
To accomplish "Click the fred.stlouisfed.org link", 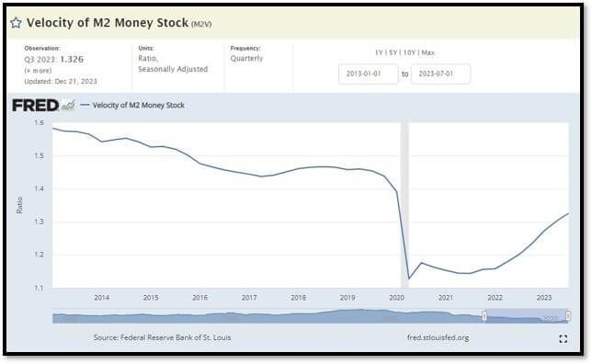I will tap(438, 337).
